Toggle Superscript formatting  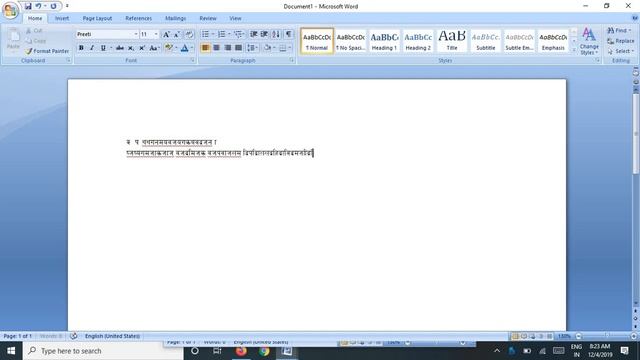(142, 48)
